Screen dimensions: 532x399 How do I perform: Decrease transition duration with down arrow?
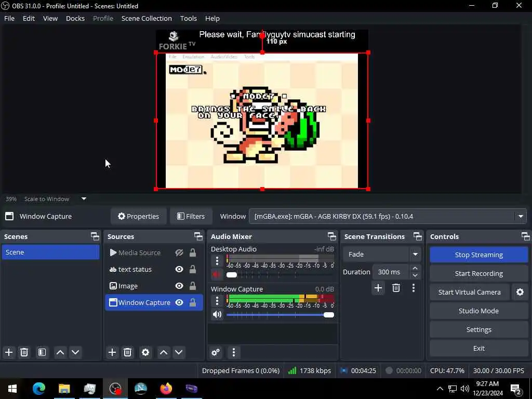(x=415, y=275)
